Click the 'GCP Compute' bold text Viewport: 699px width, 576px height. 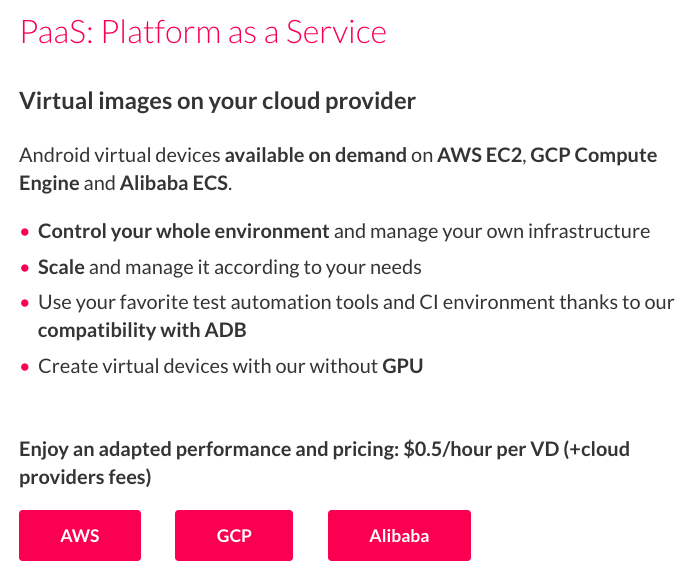point(594,155)
